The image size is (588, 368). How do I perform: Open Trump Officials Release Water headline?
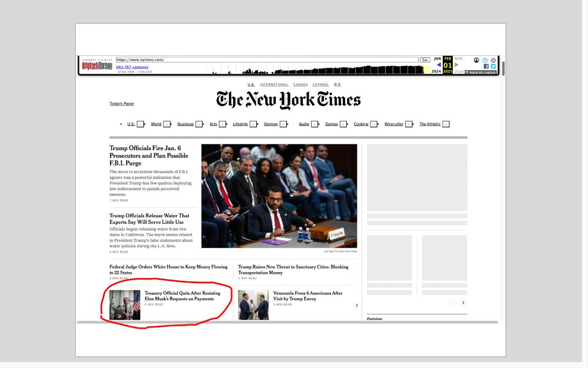pos(149,219)
